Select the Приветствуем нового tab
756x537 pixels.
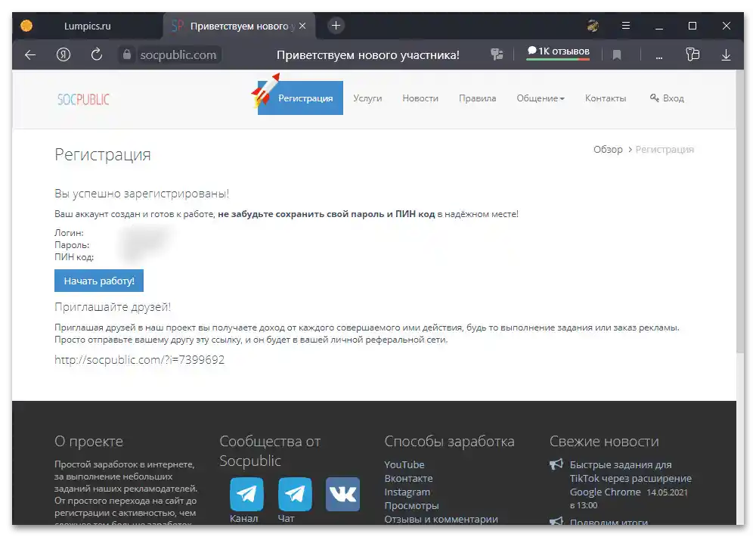239,26
